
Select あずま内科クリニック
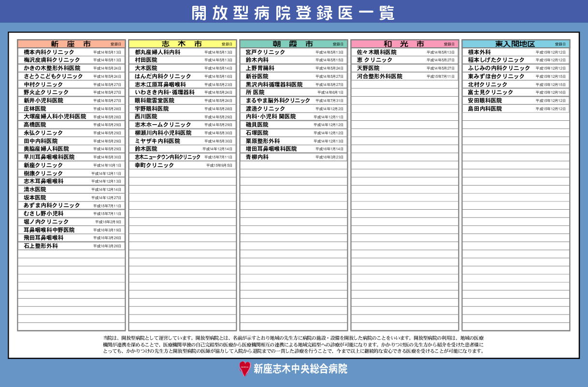point(71,205)
